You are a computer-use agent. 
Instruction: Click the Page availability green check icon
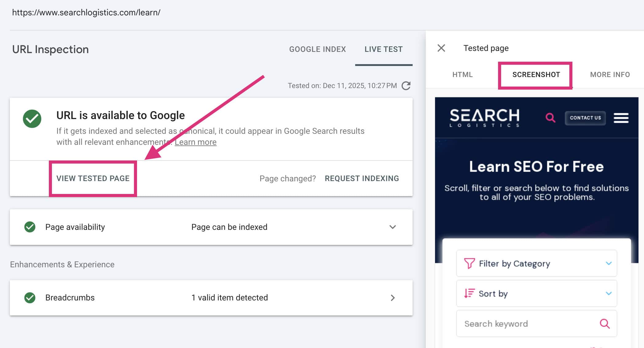30,227
